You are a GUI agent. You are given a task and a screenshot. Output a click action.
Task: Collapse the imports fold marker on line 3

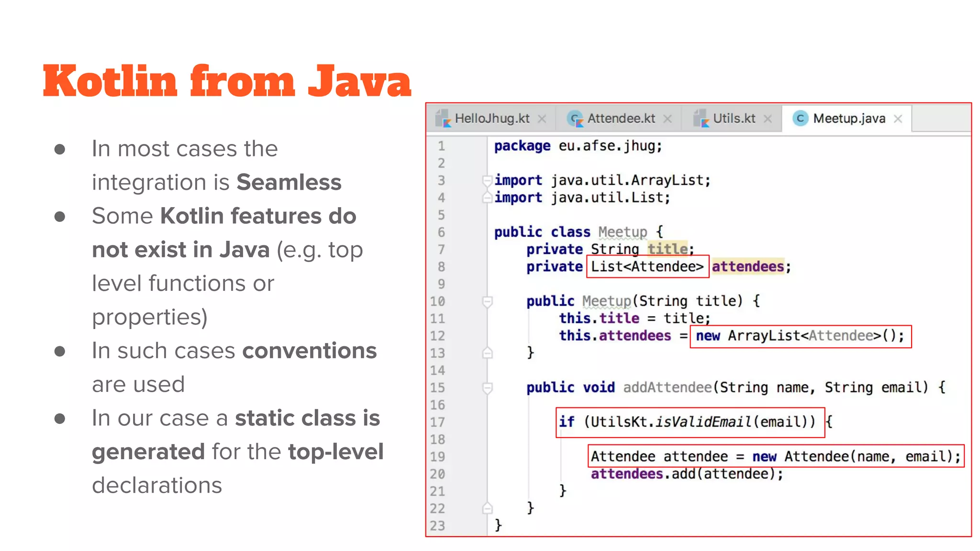[x=487, y=180]
